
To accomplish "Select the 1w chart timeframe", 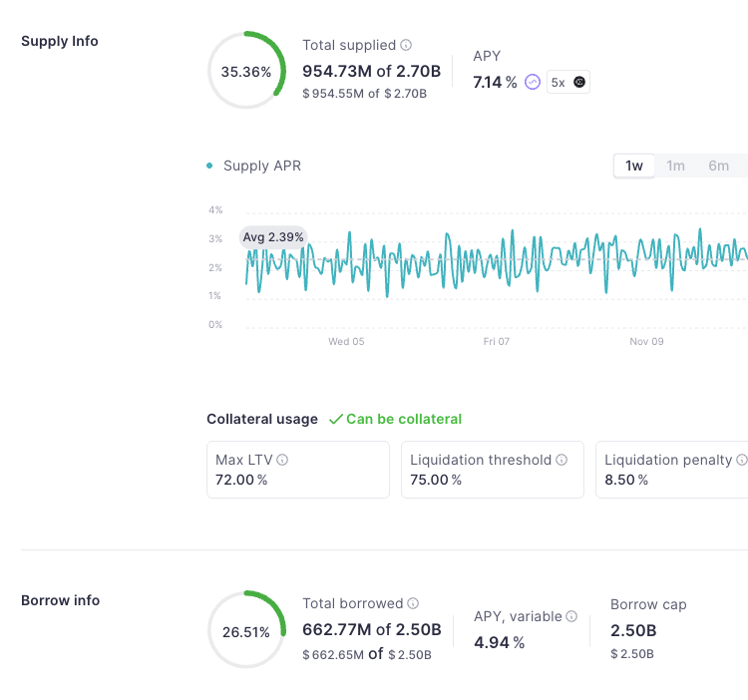I will pyautogui.click(x=634, y=166).
